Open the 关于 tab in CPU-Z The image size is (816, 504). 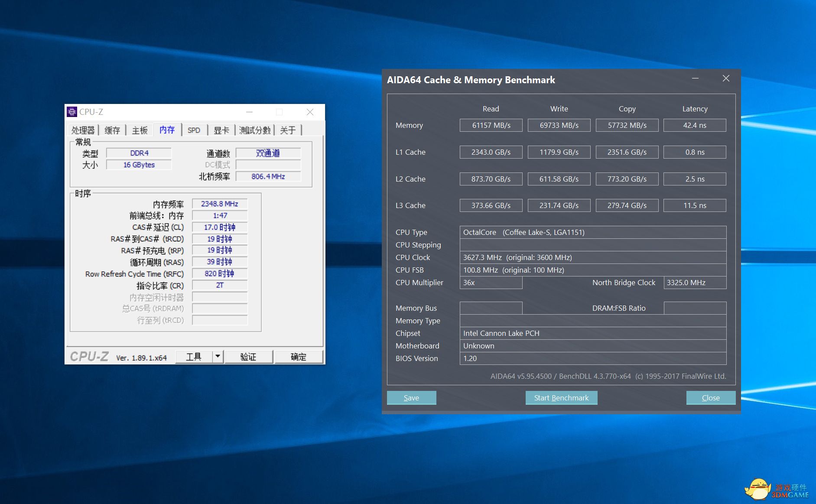point(288,130)
